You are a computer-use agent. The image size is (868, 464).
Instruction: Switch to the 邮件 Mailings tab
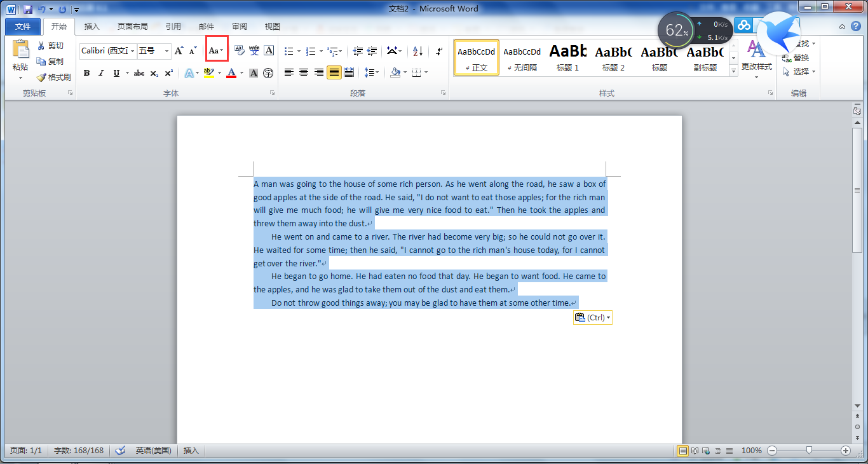click(207, 27)
